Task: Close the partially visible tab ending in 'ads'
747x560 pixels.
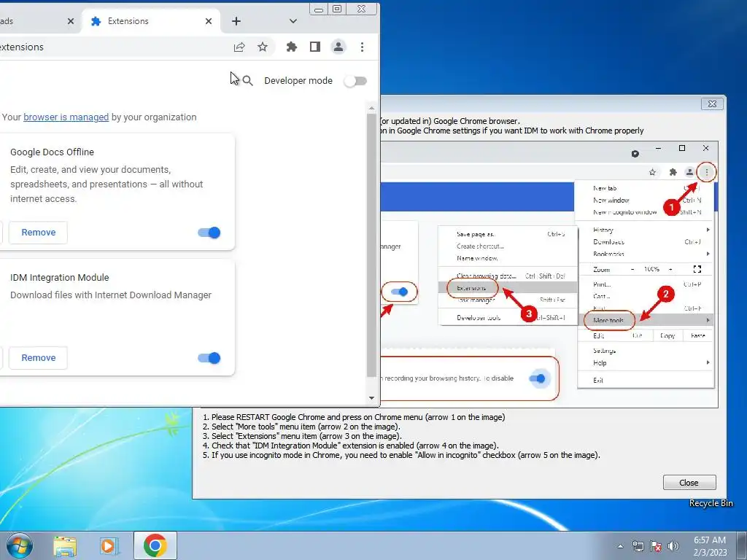Action: coord(71,21)
